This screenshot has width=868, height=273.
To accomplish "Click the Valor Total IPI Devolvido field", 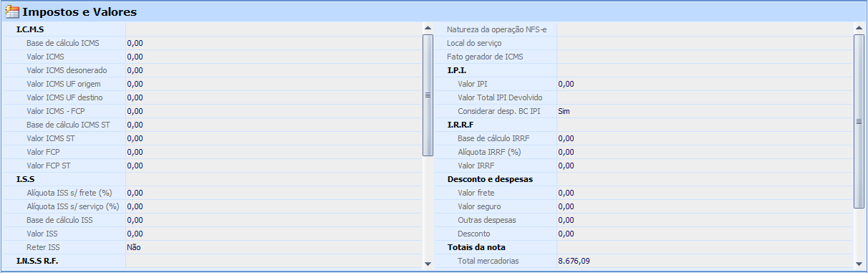I will coord(705,97).
